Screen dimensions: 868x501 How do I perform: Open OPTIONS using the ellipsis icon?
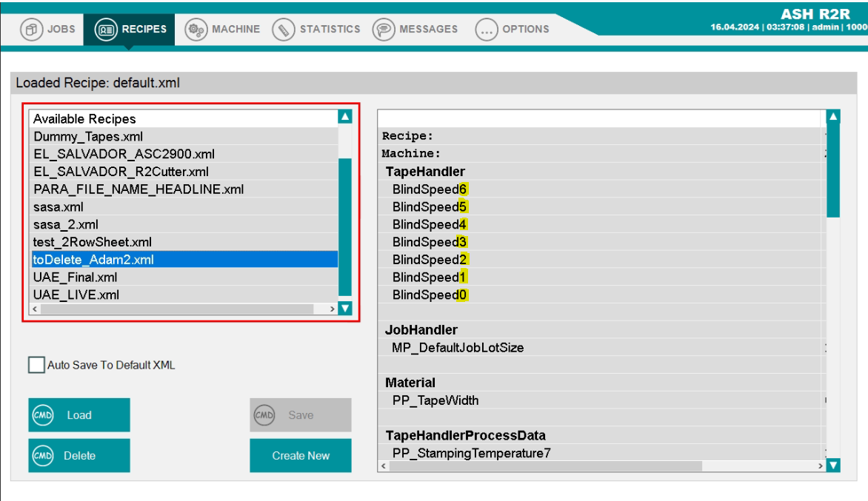point(487,29)
